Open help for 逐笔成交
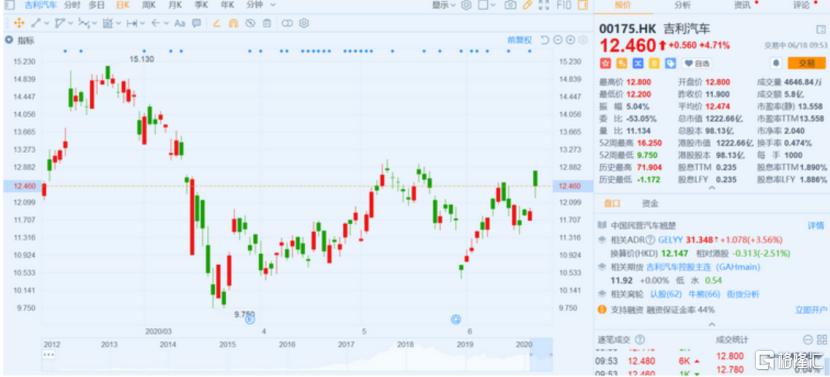The image size is (830, 377). (x=640, y=339)
